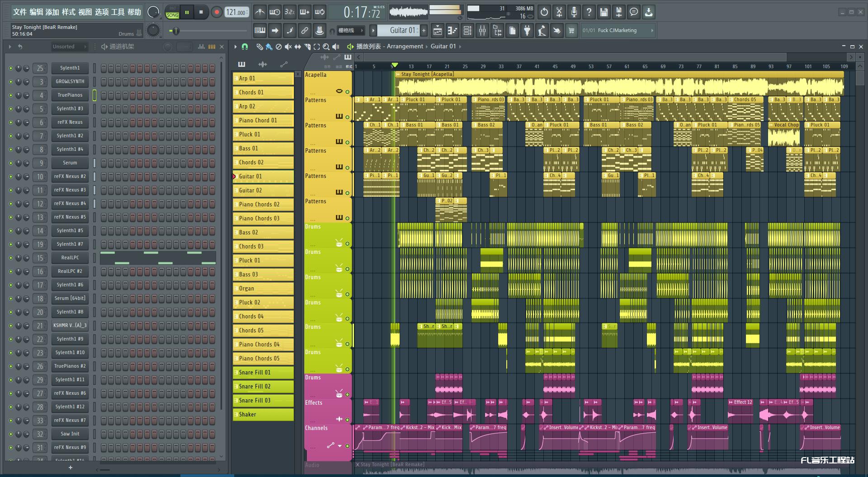This screenshot has height=477, width=868.
Task: Toggle the Playlist snap magnet icon
Action: tap(245, 47)
